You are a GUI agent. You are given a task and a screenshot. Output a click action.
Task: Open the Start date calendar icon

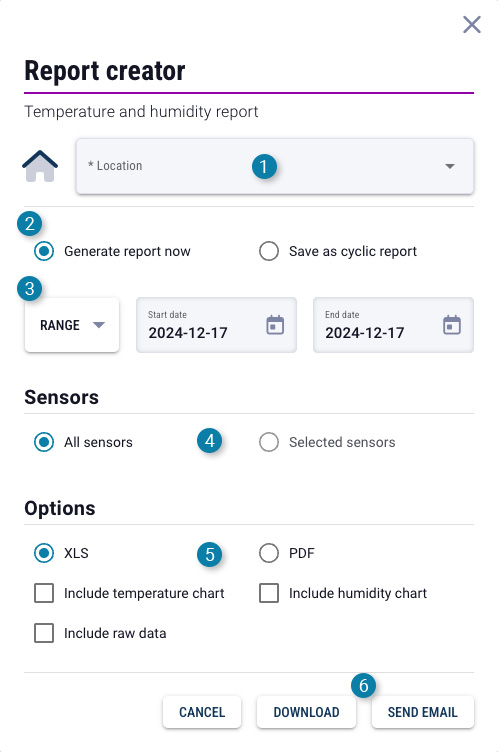point(275,325)
